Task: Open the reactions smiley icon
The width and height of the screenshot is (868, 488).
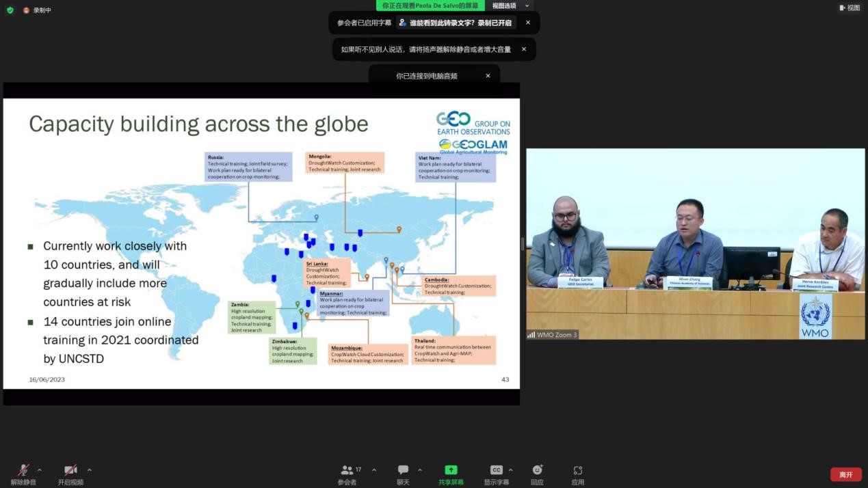Action: [x=537, y=470]
